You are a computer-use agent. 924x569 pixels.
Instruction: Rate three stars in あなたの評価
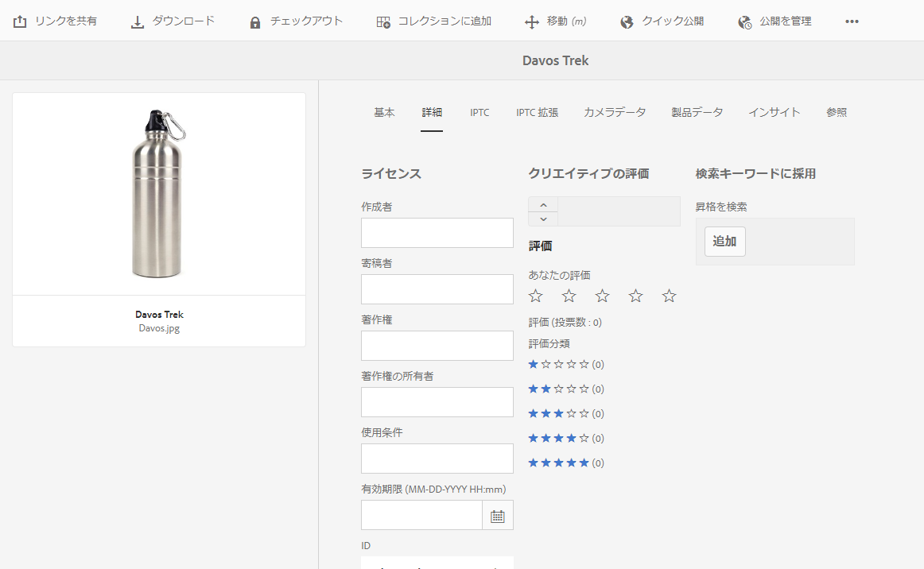click(602, 296)
